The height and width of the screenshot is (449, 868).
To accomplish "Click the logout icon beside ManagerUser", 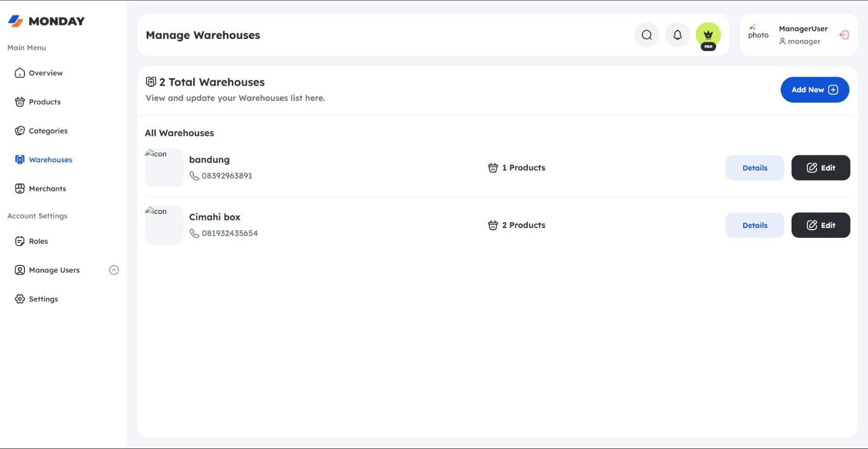I will 844,35.
